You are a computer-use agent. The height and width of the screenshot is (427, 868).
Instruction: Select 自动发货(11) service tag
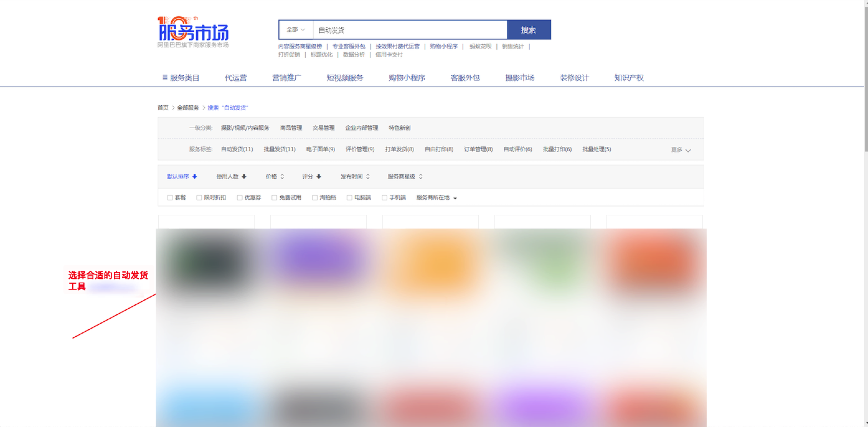tap(237, 149)
